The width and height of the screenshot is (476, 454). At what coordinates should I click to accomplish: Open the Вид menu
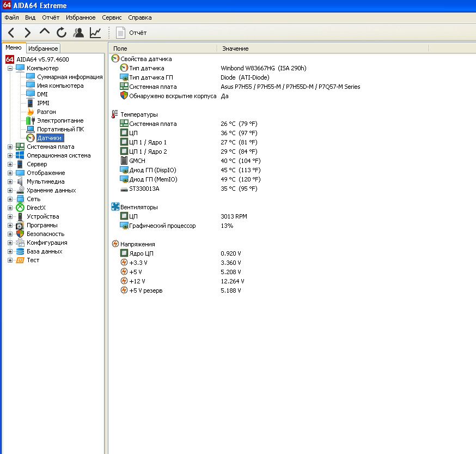pyautogui.click(x=30, y=17)
